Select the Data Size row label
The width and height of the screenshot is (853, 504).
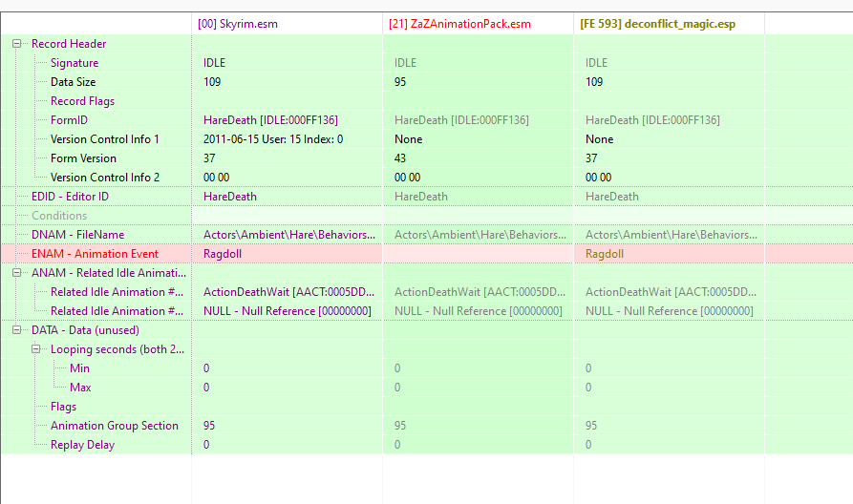pos(73,82)
